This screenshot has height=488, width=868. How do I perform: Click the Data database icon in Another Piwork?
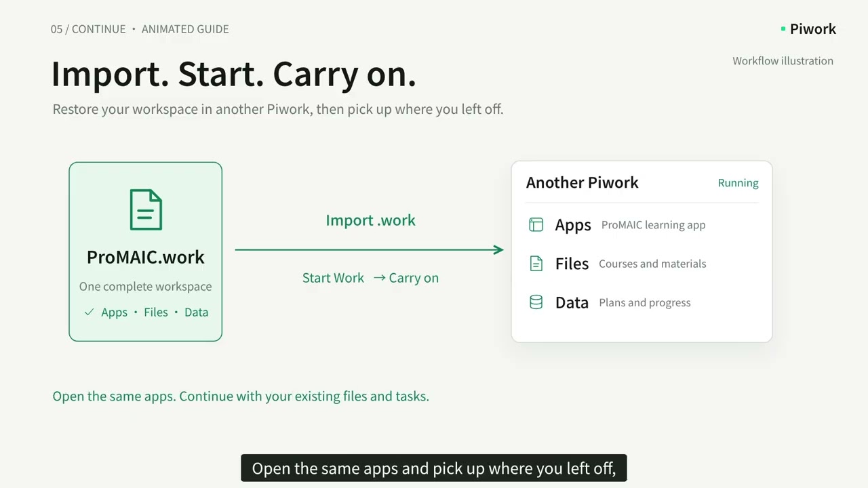click(536, 302)
